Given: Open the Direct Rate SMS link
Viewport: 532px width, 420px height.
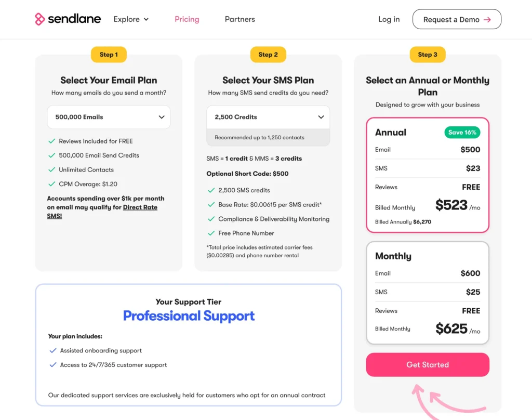Looking at the screenshot, I should (x=140, y=207).
